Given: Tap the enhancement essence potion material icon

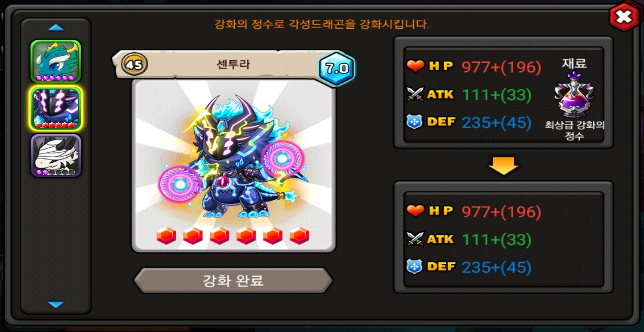Looking at the screenshot, I should [574, 94].
